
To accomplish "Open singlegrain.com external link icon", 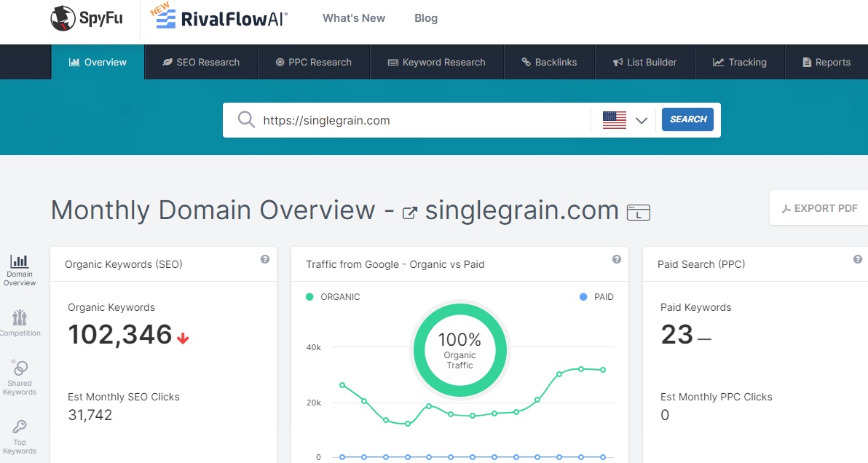I will click(409, 213).
